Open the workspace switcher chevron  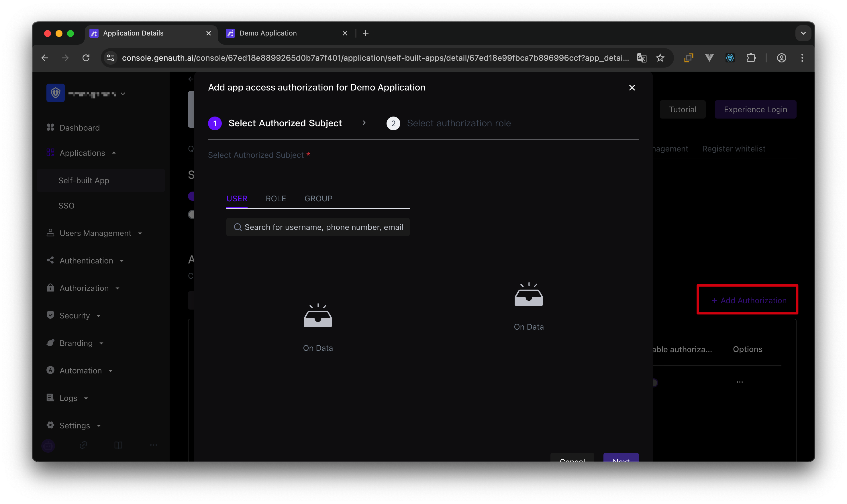[x=123, y=94]
